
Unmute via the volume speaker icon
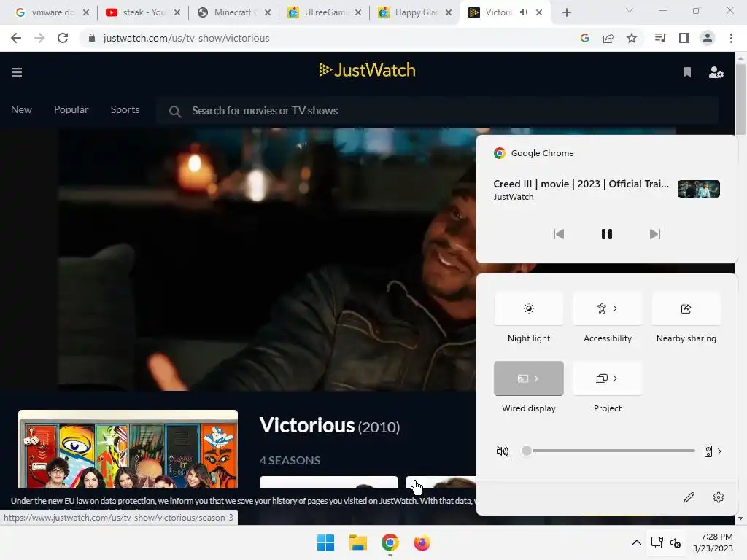tap(503, 451)
